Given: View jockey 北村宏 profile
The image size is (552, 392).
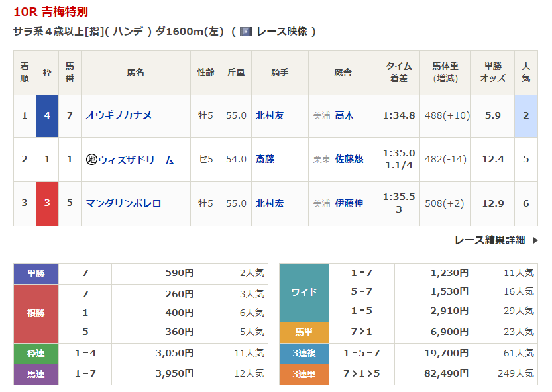Looking at the screenshot, I should [270, 203].
